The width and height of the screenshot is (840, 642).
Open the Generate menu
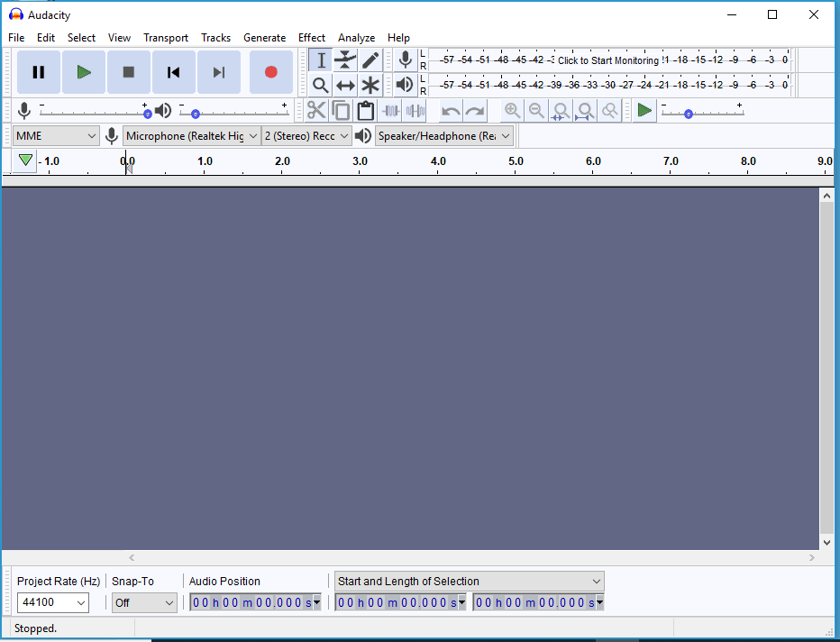coord(265,38)
